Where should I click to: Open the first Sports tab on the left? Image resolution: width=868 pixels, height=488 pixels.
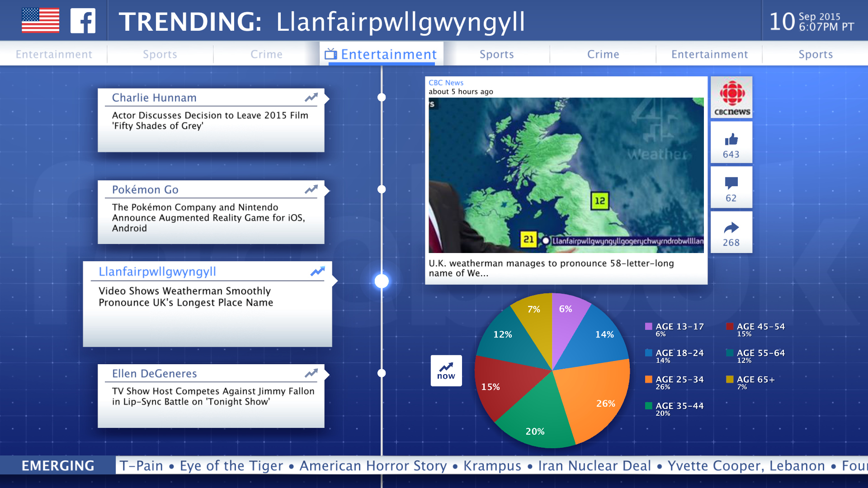click(160, 54)
